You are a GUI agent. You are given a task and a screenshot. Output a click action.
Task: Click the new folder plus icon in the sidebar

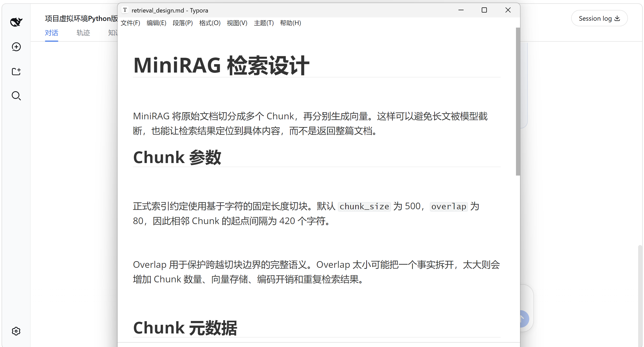(x=16, y=71)
